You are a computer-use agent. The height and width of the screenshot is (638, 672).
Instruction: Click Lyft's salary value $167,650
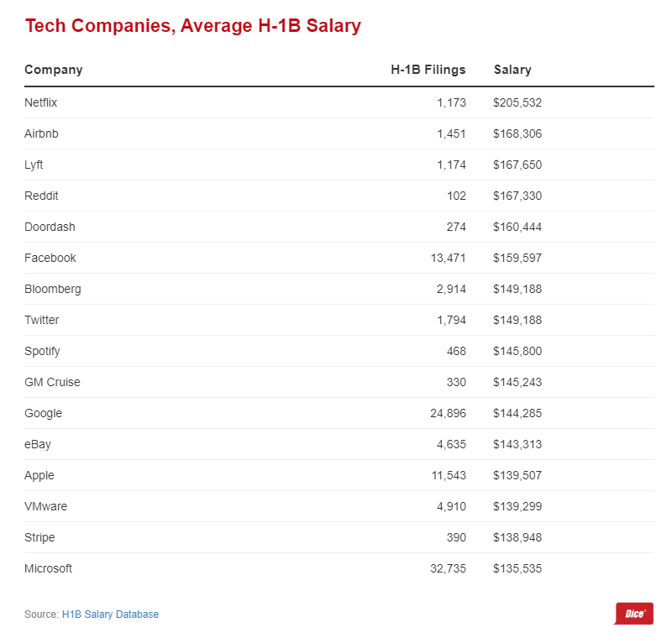click(x=517, y=165)
